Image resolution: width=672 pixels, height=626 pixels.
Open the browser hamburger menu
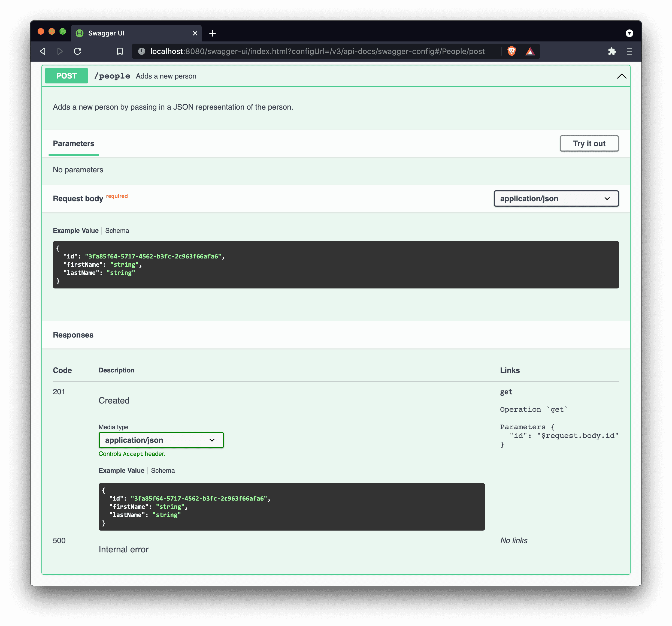[x=629, y=52]
